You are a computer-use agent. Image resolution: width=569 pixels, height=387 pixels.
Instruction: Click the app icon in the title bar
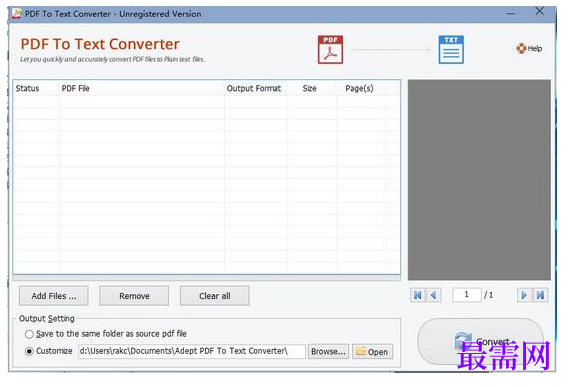pyautogui.click(x=16, y=13)
